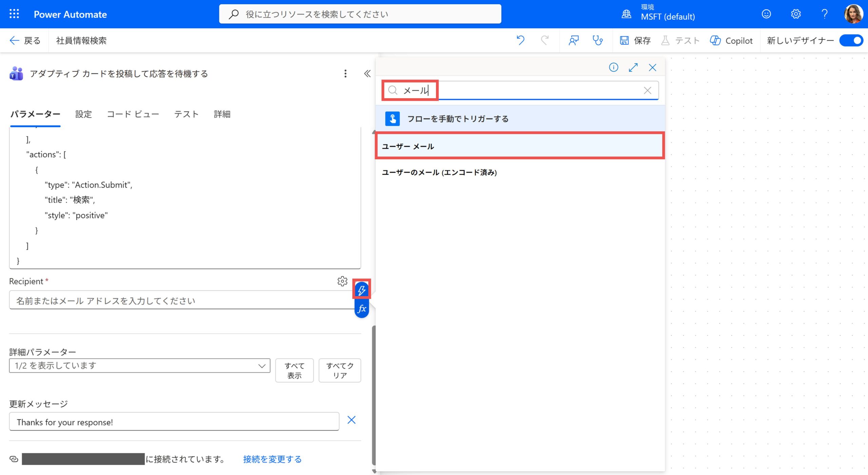Open the fx expression editor
The height and width of the screenshot is (475, 868).
[361, 309]
